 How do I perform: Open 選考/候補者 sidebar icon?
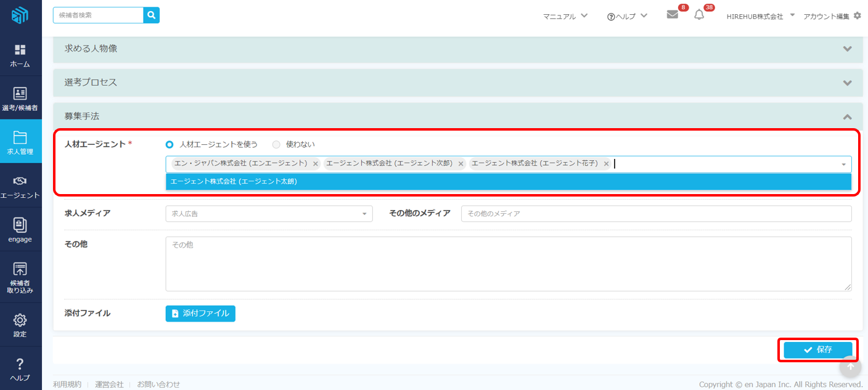point(20,99)
